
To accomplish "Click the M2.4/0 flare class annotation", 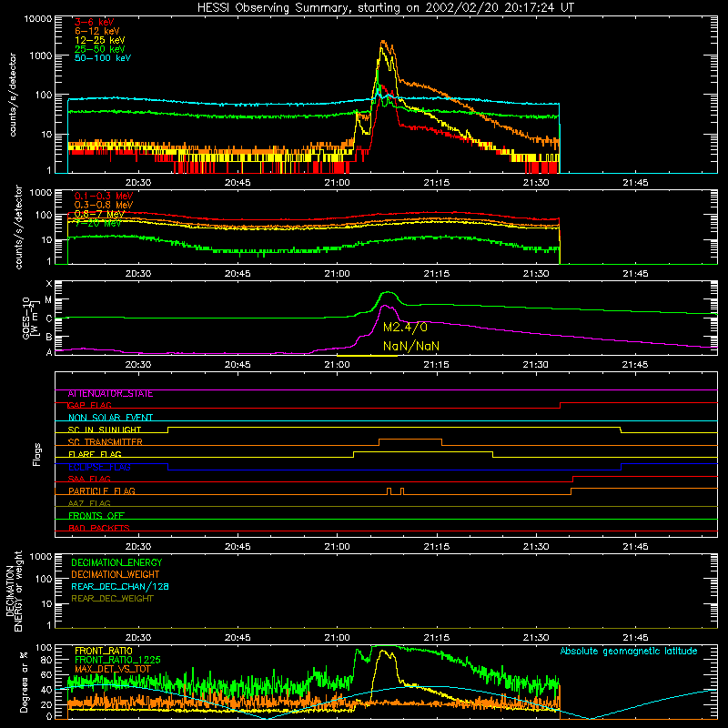I will click(x=405, y=328).
